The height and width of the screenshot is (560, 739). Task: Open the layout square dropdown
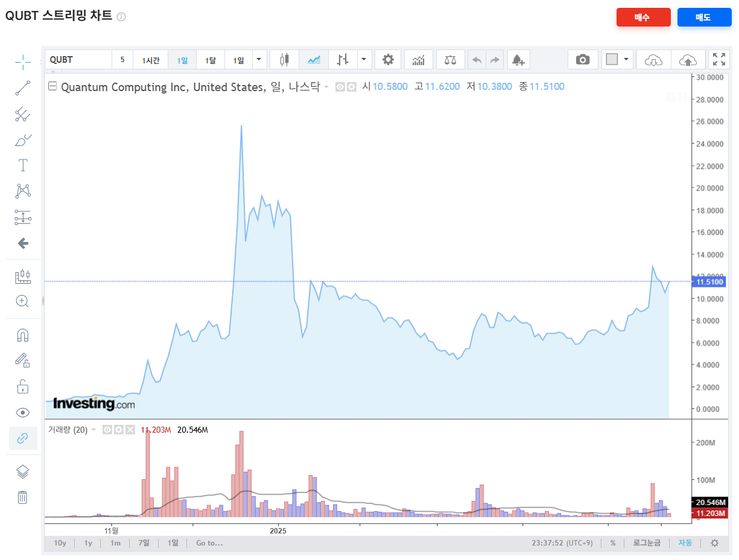click(x=617, y=60)
